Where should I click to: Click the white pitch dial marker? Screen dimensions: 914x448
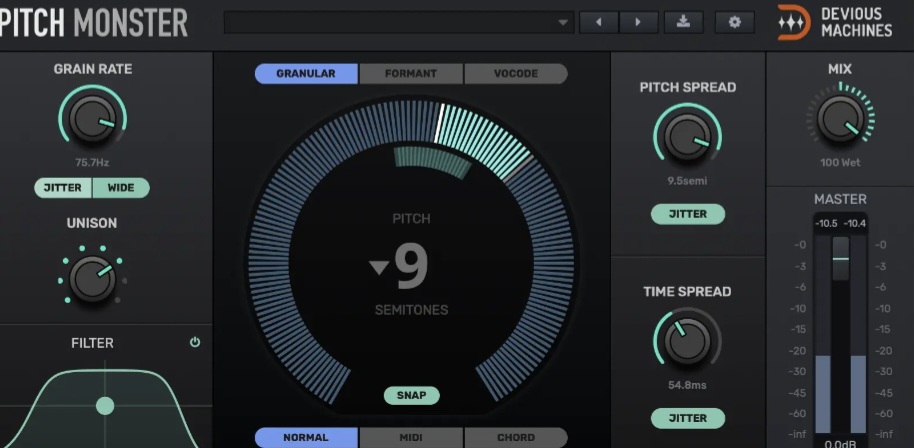439,123
